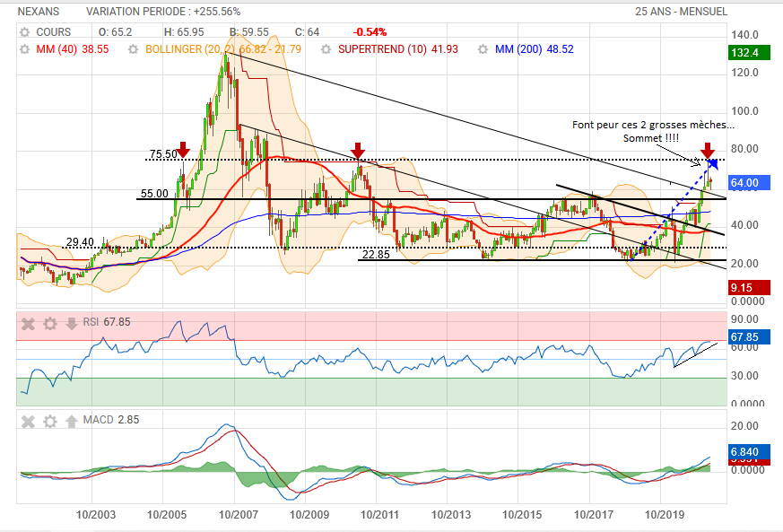The width and height of the screenshot is (783, 532).
Task: Click the close value C: 64
Action: [x=307, y=32]
